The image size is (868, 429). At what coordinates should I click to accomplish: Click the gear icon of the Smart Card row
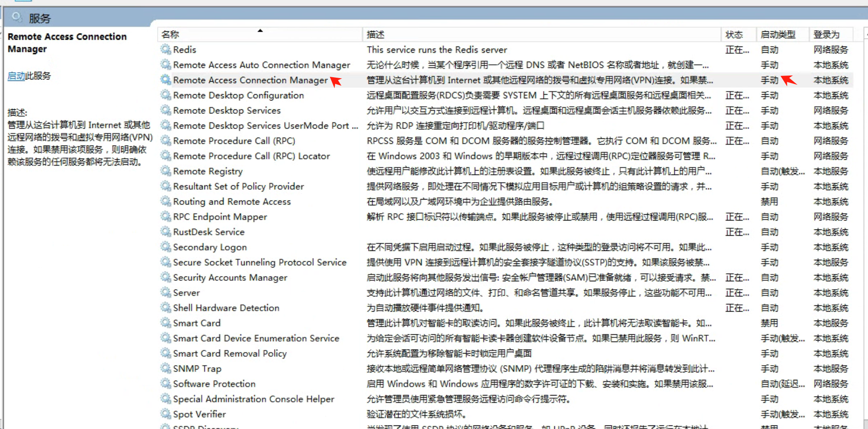pyautogui.click(x=166, y=322)
